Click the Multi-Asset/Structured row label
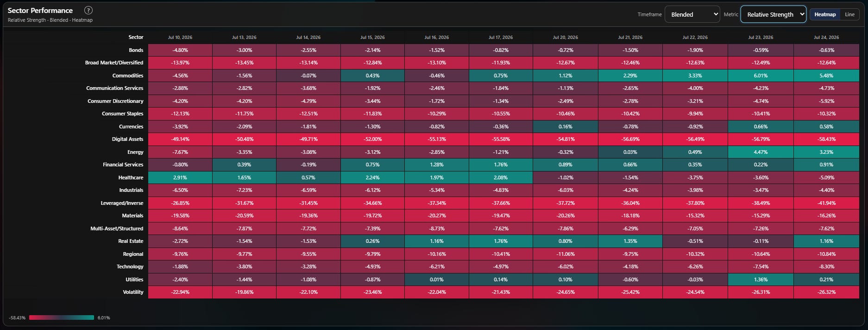The width and height of the screenshot is (868, 330). point(117,228)
